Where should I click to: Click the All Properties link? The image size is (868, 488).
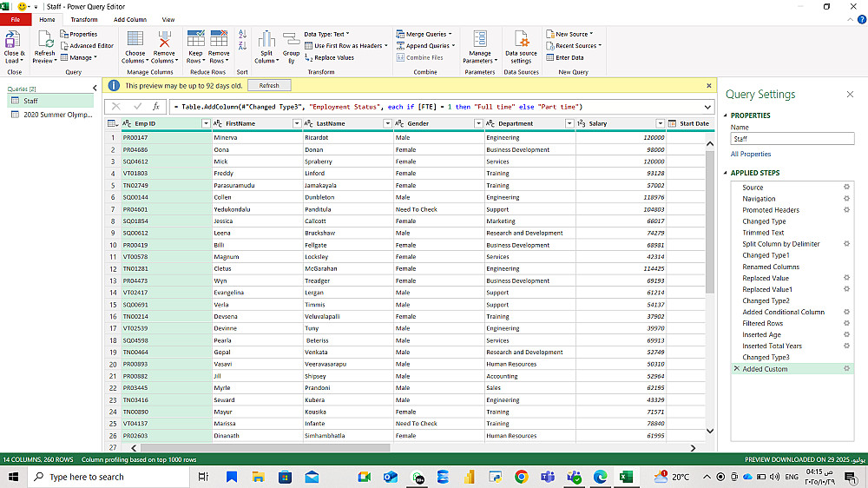[750, 154]
